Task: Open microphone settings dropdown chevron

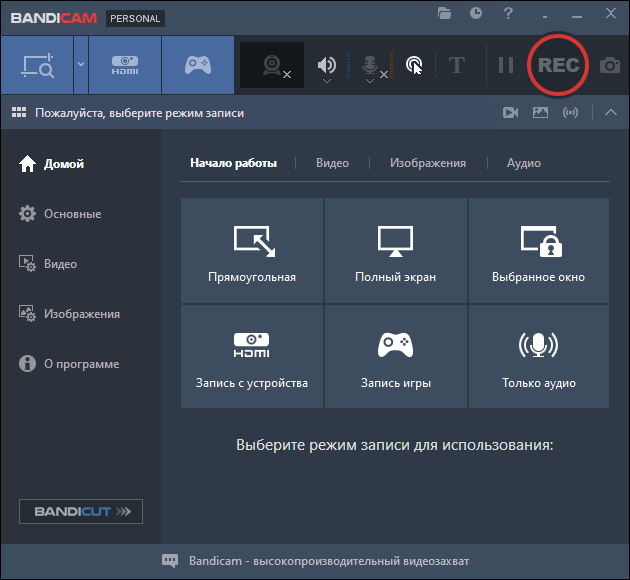Action: [370, 81]
